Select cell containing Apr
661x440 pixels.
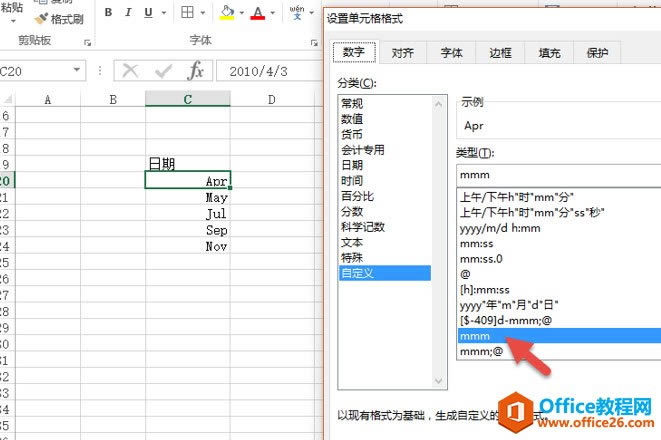(x=188, y=180)
